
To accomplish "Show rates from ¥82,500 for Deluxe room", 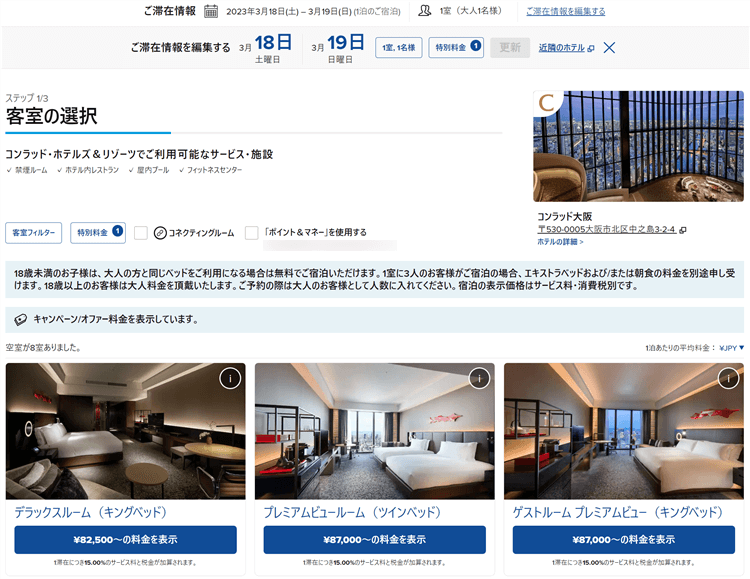I will point(125,540).
